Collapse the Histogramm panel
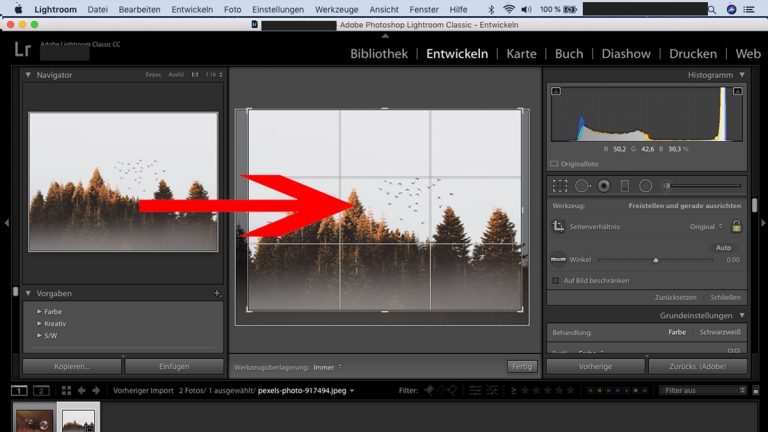Screen dimensions: 768x432 click(741, 75)
